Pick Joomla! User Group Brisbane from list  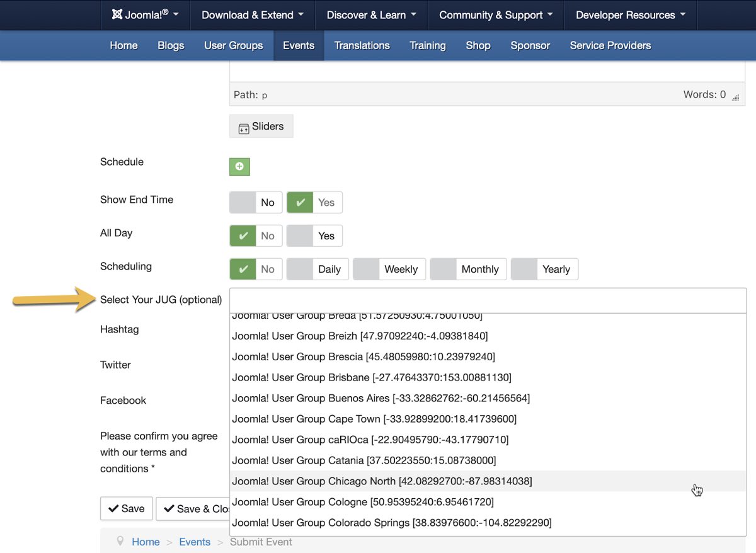coord(372,377)
